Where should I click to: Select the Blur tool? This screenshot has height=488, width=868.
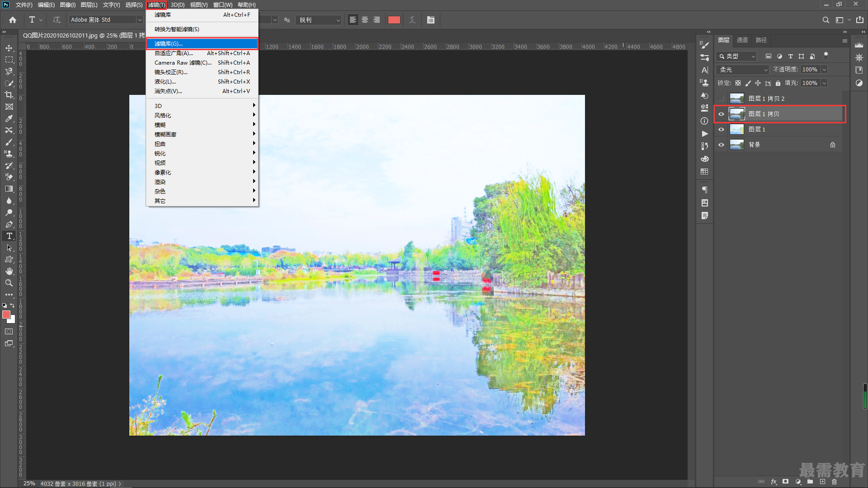point(9,201)
